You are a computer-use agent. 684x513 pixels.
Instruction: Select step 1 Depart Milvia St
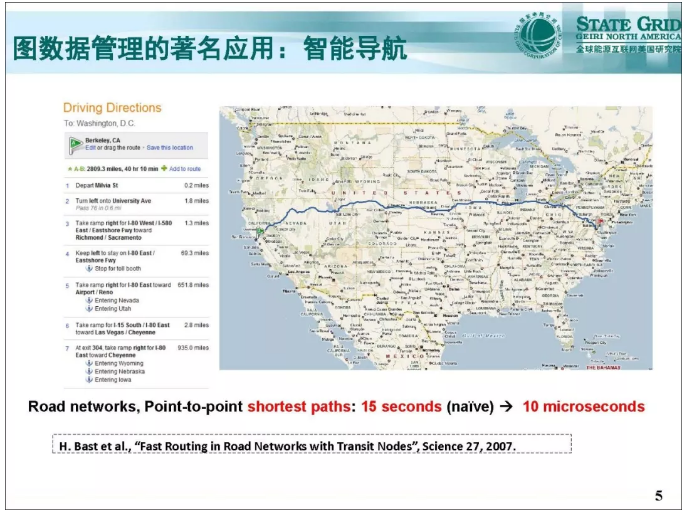click(x=100, y=185)
